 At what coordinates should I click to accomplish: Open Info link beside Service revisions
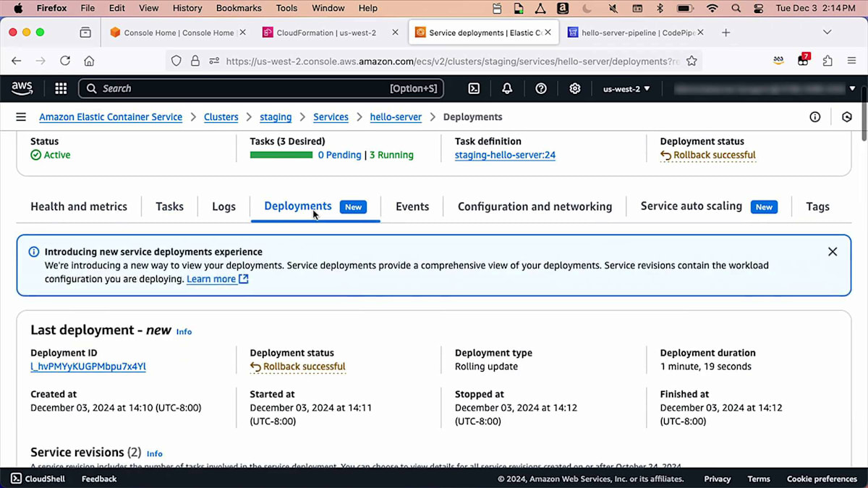tap(155, 454)
